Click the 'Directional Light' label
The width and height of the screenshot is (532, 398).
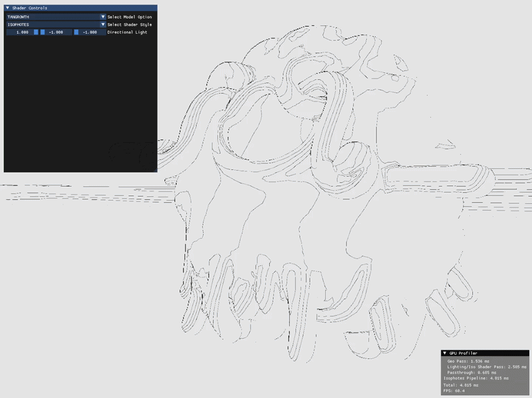coord(127,32)
